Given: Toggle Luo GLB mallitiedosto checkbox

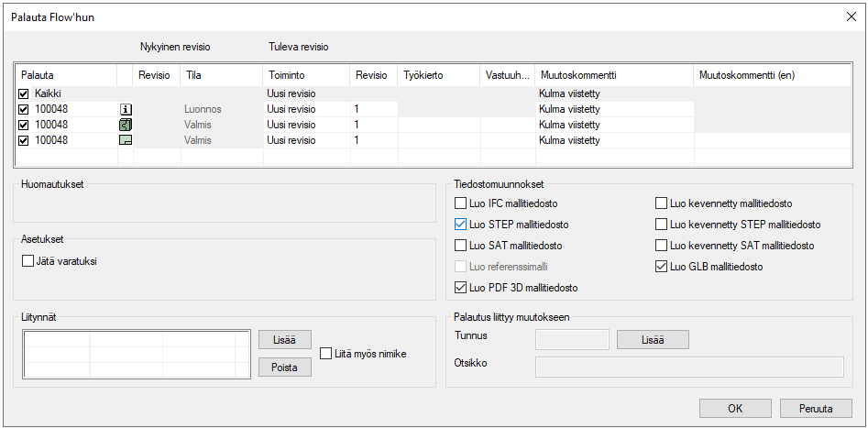Looking at the screenshot, I should [662, 267].
